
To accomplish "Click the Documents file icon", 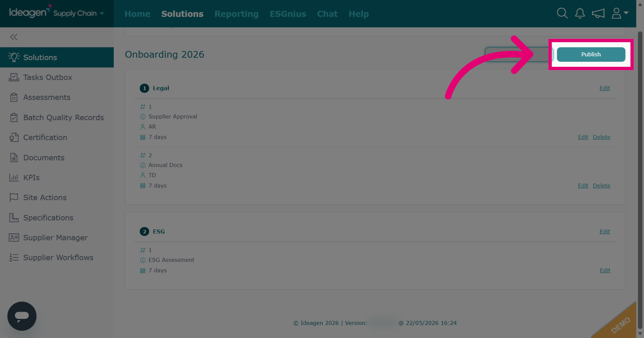I will pyautogui.click(x=14, y=158).
